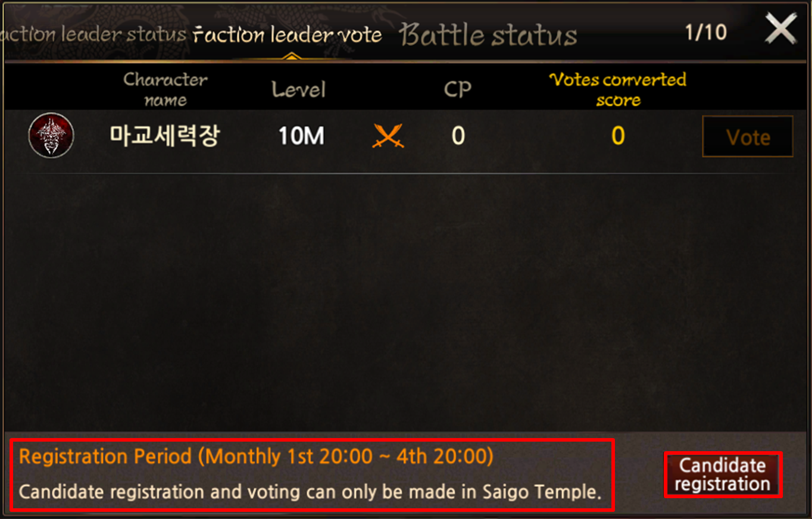
Task: Click the Candidate registration button
Action: pyautogui.click(x=722, y=474)
